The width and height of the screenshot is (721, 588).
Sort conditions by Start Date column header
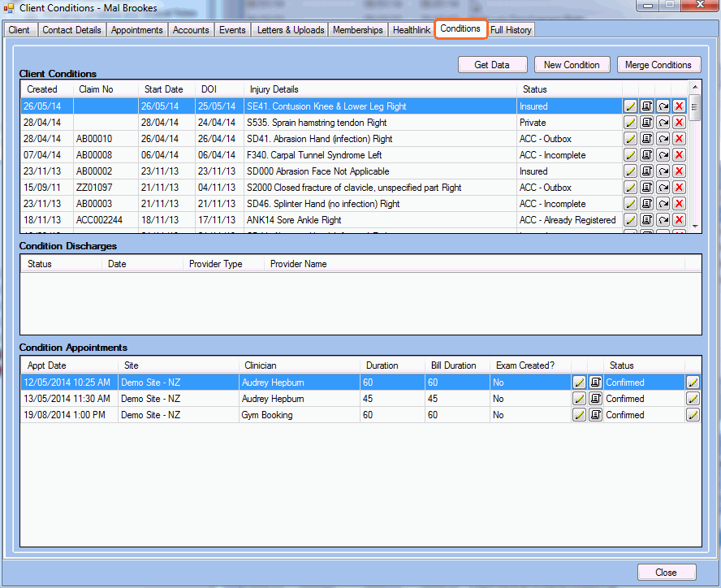[x=164, y=89]
